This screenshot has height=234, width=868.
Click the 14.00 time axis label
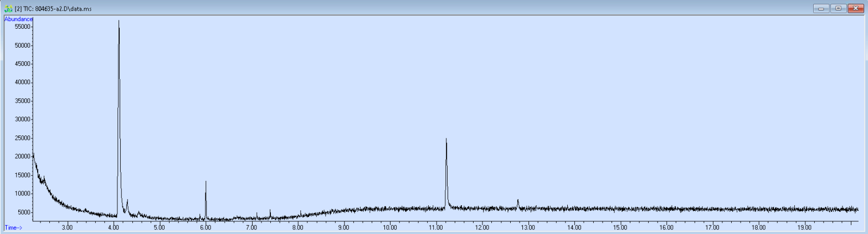click(574, 227)
